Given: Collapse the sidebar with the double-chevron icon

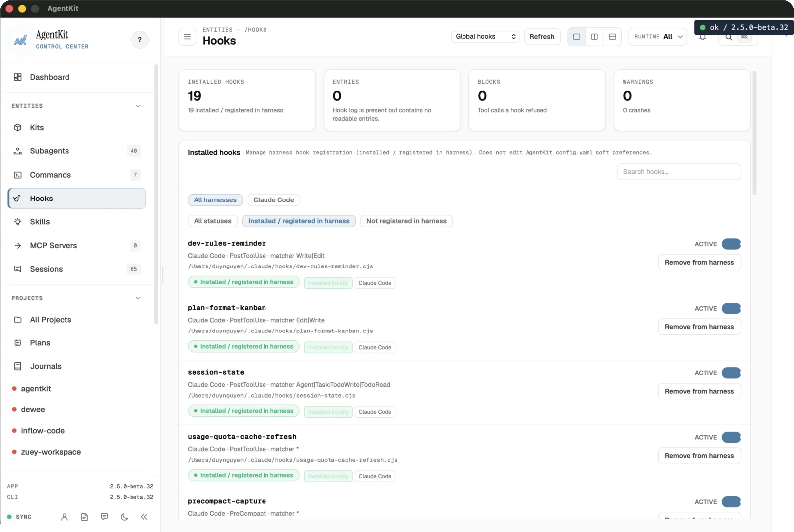Looking at the screenshot, I should tap(144, 517).
